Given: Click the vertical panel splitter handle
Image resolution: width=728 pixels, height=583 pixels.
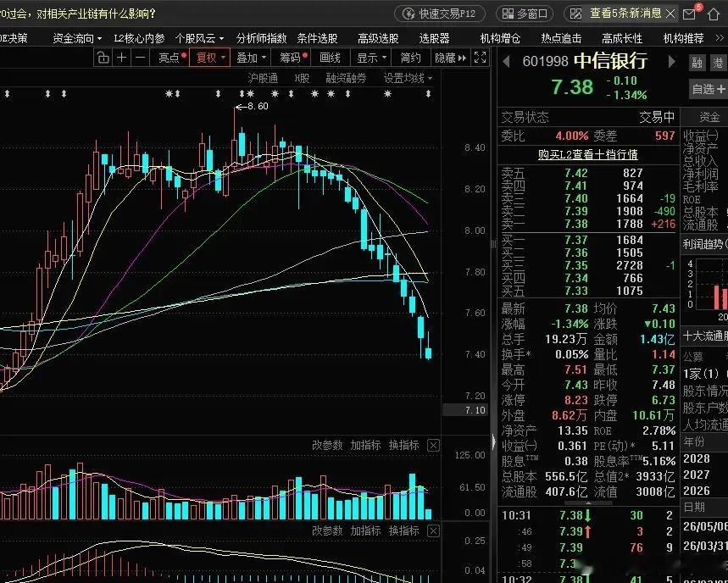Looking at the screenshot, I should click(493, 244).
